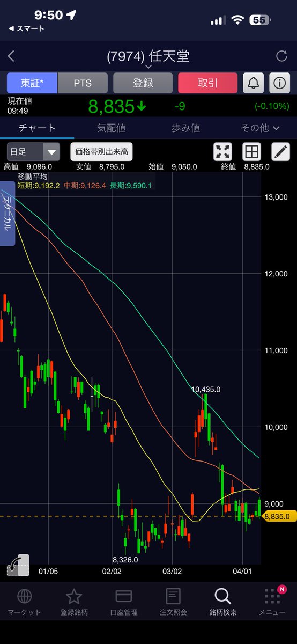Return to スマート app in status bar
The height and width of the screenshot is (644, 297).
tap(26, 28)
